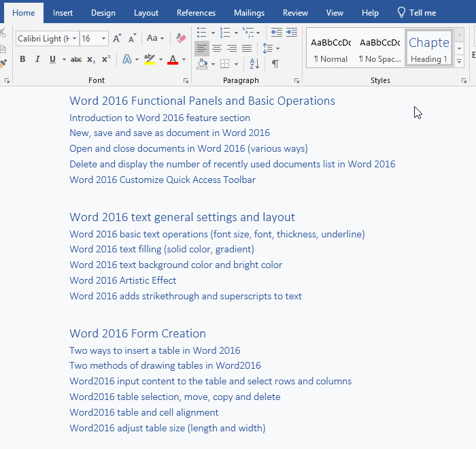Screen dimensions: 476x449
Task: Increase font size with Grow Font icon
Action: [x=117, y=38]
